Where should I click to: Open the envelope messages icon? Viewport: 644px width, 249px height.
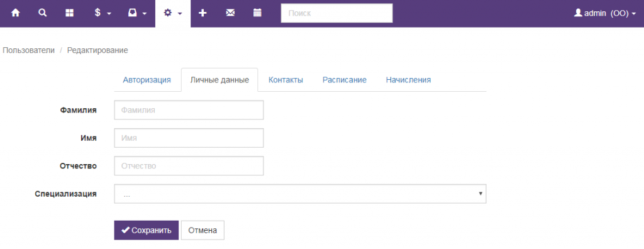tap(230, 13)
